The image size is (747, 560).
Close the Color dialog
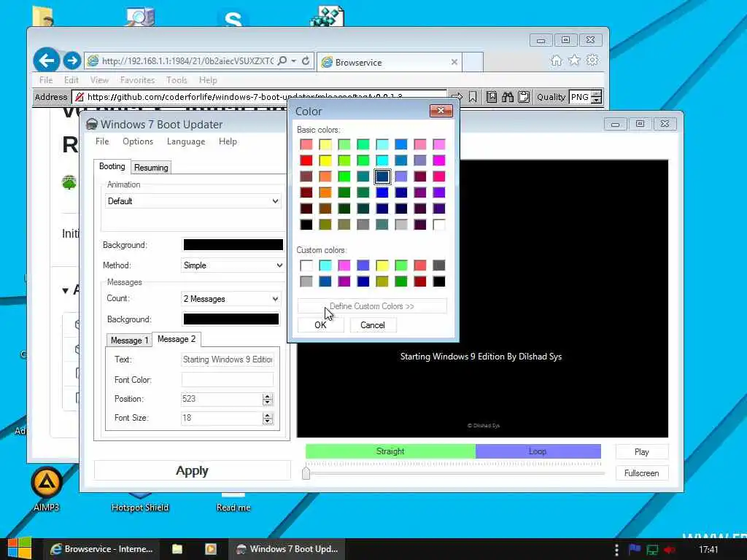[x=441, y=111]
